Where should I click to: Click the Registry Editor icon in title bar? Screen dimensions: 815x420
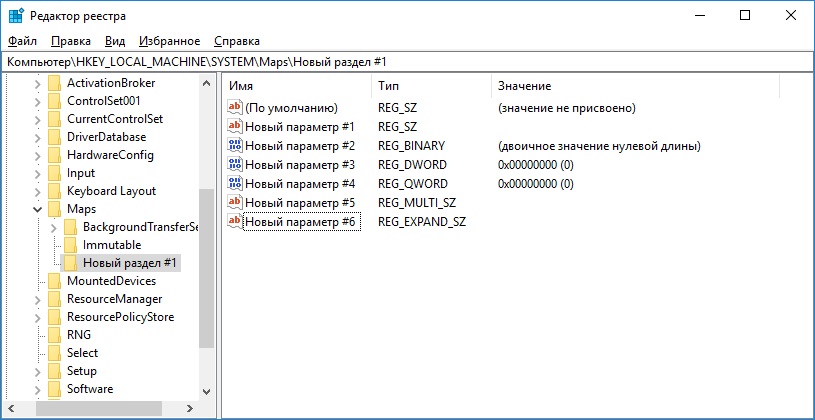16,15
